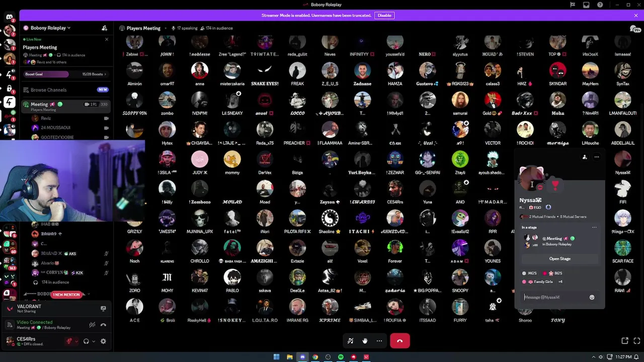Open File Explorer from taskbar
This screenshot has height=362, width=644.
pyautogui.click(x=289, y=357)
